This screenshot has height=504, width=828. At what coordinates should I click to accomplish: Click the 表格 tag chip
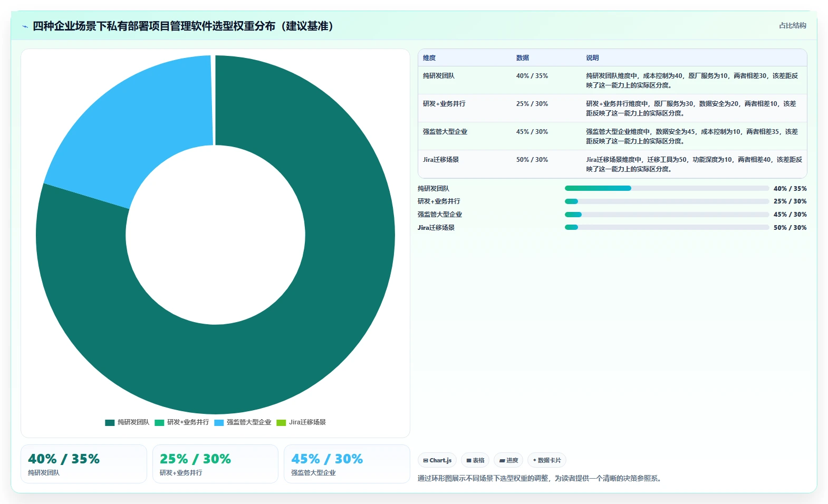click(x=475, y=460)
